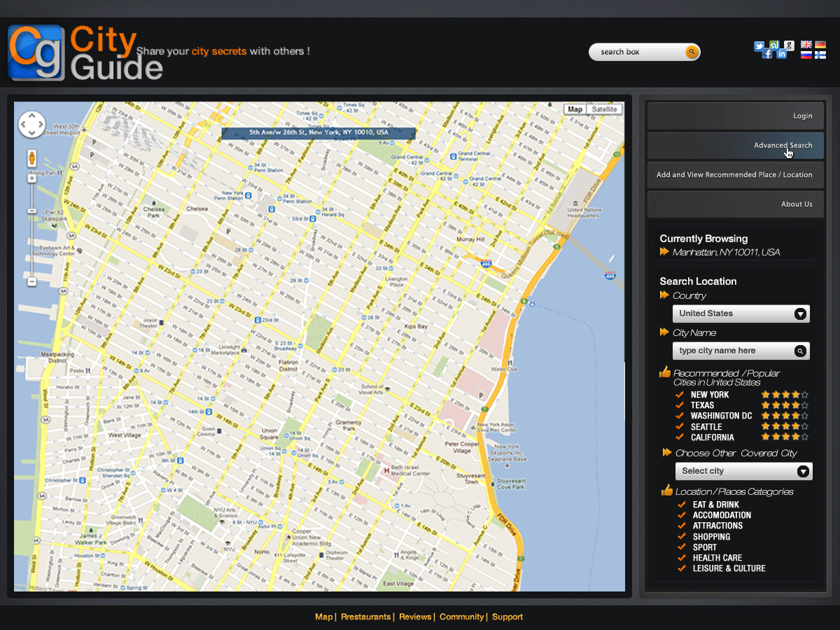Click the star rating beside WASHINGTON DC

point(785,416)
